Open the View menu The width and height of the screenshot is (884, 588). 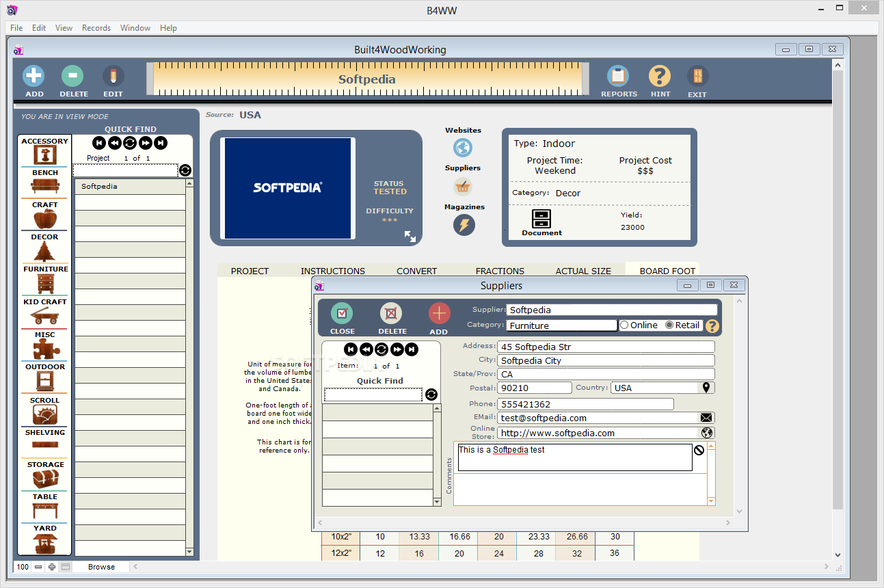click(x=64, y=28)
